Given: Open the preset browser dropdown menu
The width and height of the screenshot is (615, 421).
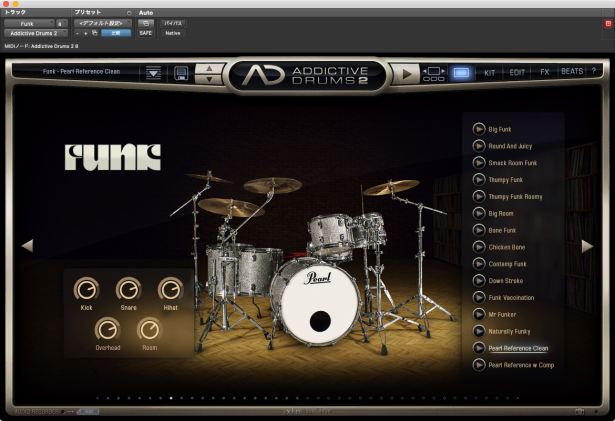Looking at the screenshot, I should pyautogui.click(x=153, y=72).
